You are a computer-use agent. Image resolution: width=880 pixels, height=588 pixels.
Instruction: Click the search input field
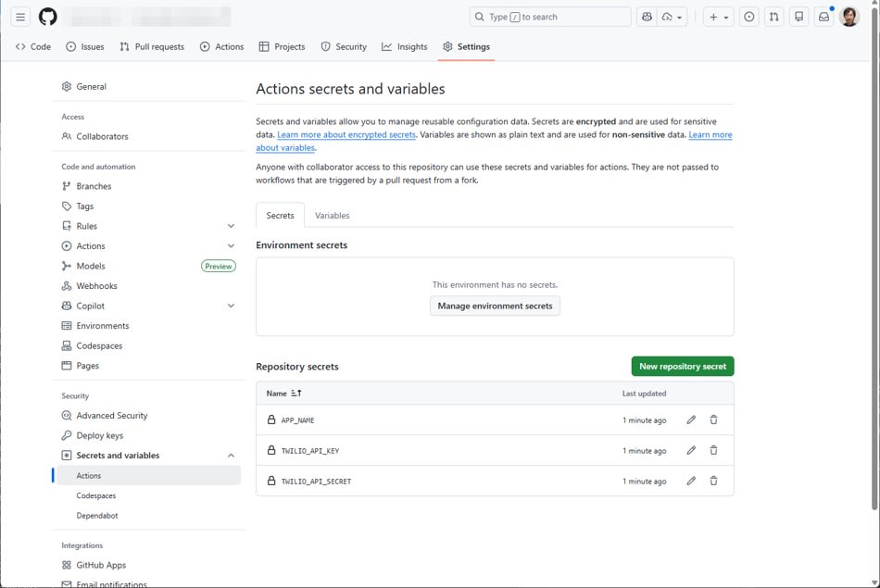click(x=550, y=17)
